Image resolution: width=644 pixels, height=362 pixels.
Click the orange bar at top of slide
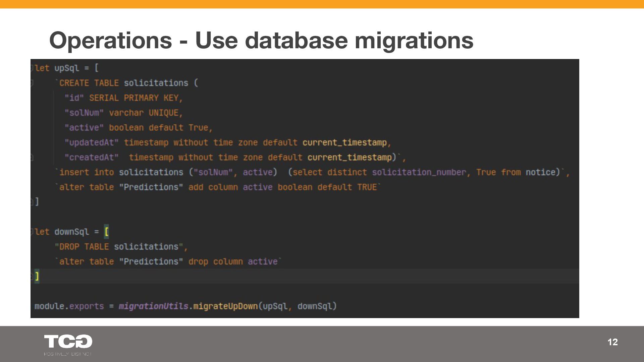pos(322,4)
